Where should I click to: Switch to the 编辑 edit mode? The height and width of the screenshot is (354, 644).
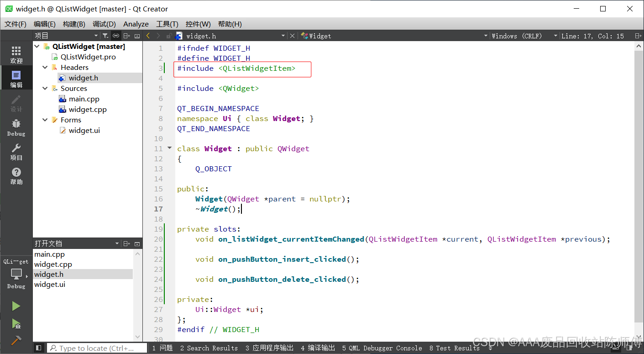(x=16, y=79)
